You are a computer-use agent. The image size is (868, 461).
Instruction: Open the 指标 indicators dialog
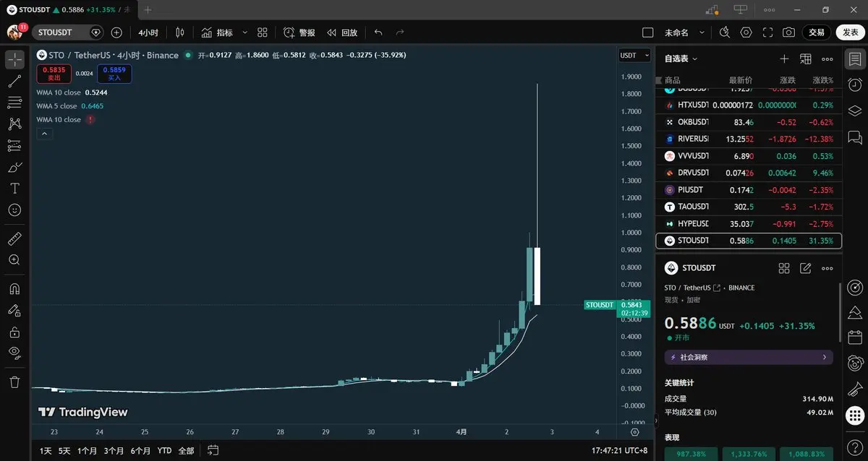217,33
